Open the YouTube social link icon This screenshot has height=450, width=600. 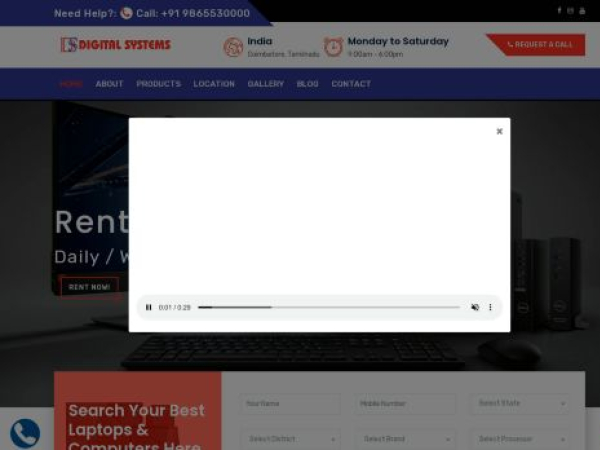[x=582, y=11]
